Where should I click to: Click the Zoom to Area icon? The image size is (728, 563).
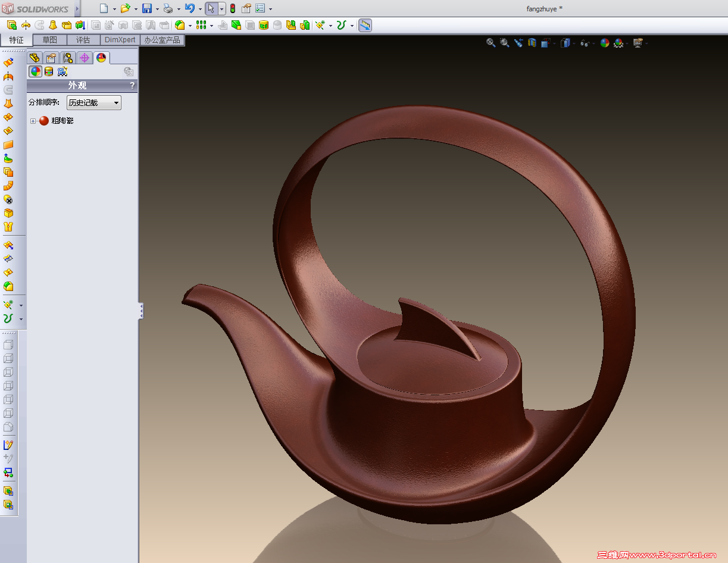coord(505,43)
